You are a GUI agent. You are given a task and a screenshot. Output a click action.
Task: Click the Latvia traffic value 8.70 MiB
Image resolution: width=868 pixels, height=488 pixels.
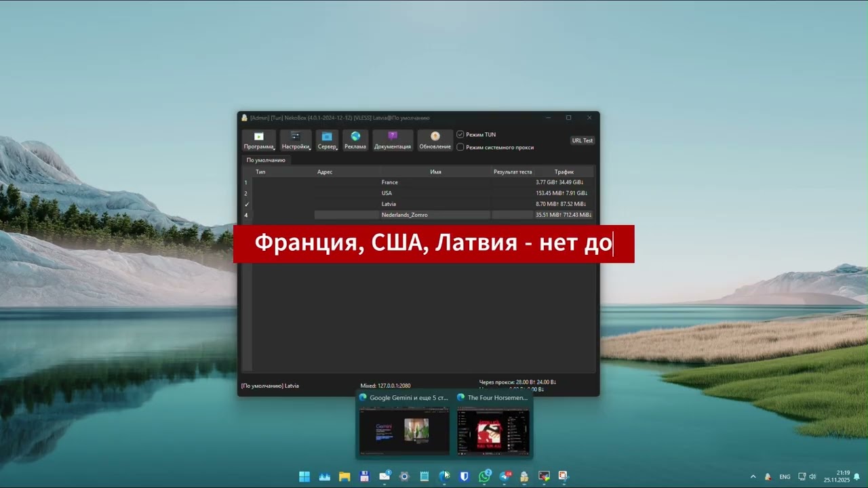[561, 204]
